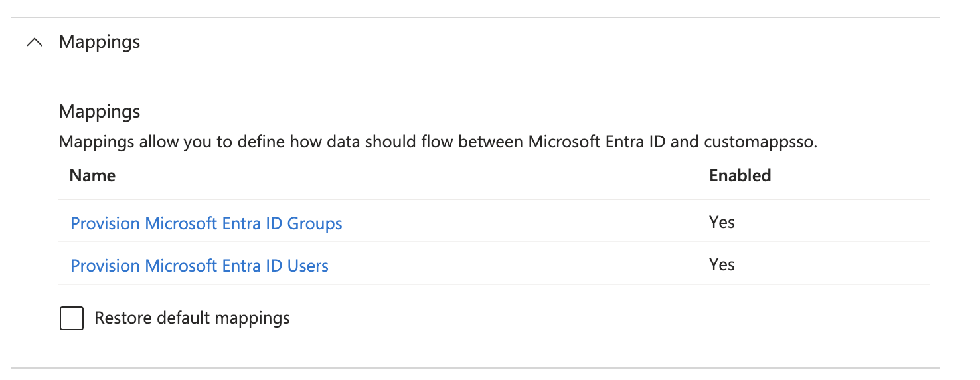
Task: Collapse the Mappings section chevron
Action: pyautogui.click(x=35, y=42)
